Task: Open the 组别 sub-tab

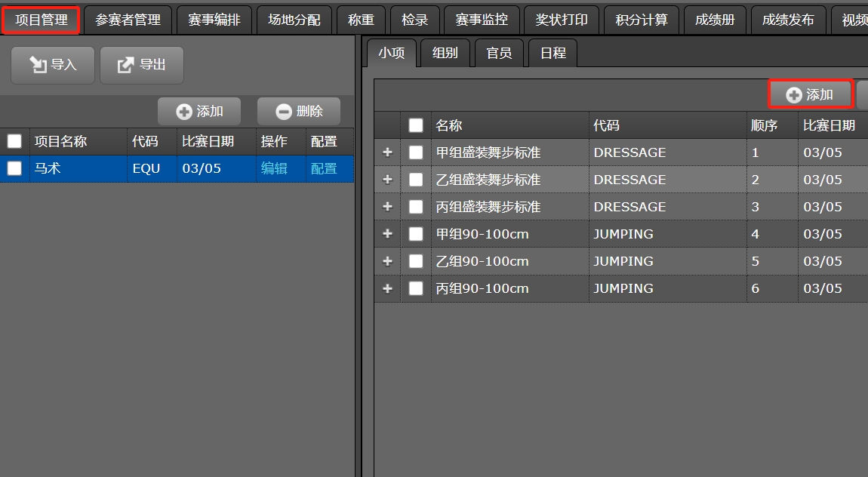Action: point(445,53)
